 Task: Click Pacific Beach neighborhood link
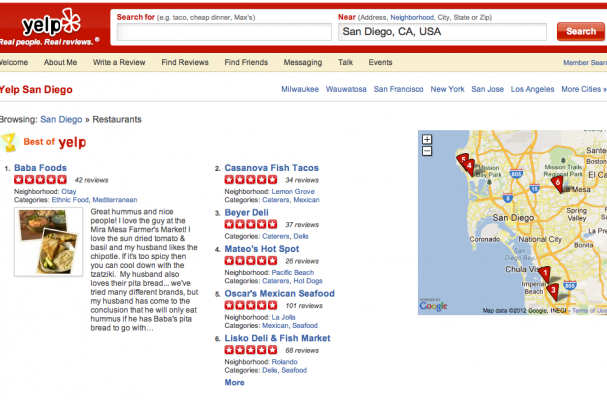(x=293, y=273)
